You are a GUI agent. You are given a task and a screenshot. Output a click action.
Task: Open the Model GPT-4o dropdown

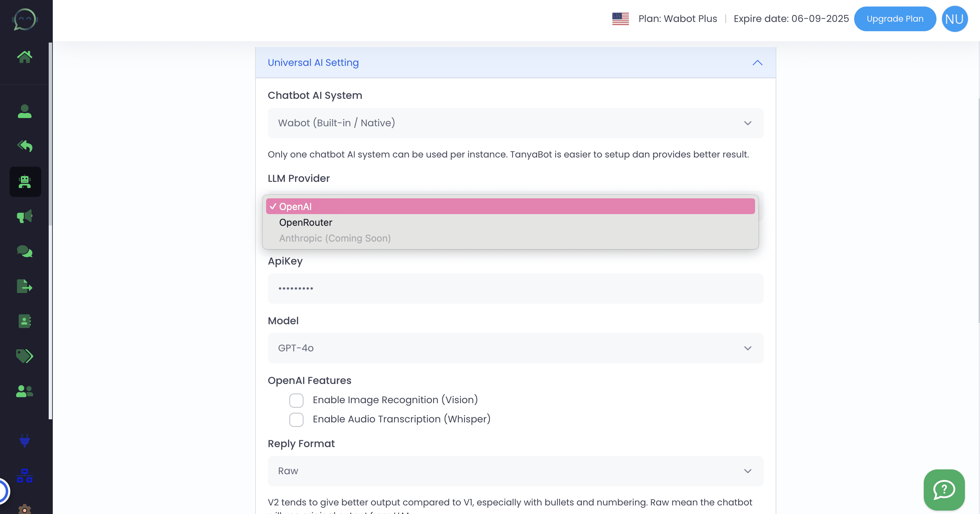click(515, 348)
